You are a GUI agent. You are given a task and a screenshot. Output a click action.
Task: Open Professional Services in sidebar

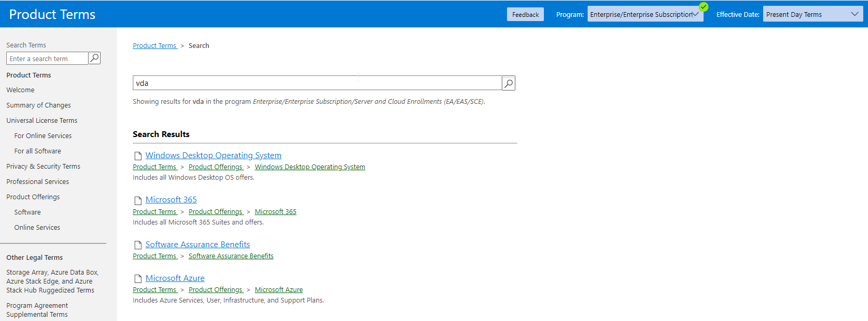[x=37, y=182]
